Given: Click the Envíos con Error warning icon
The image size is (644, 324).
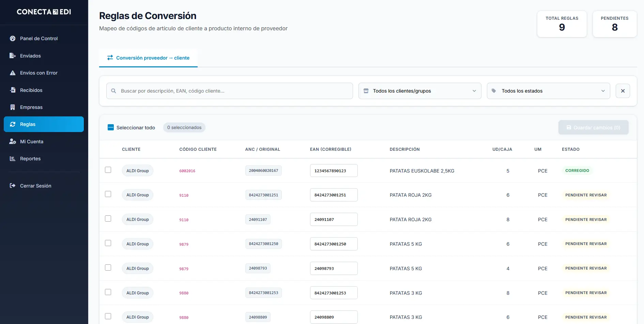Looking at the screenshot, I should [x=13, y=73].
